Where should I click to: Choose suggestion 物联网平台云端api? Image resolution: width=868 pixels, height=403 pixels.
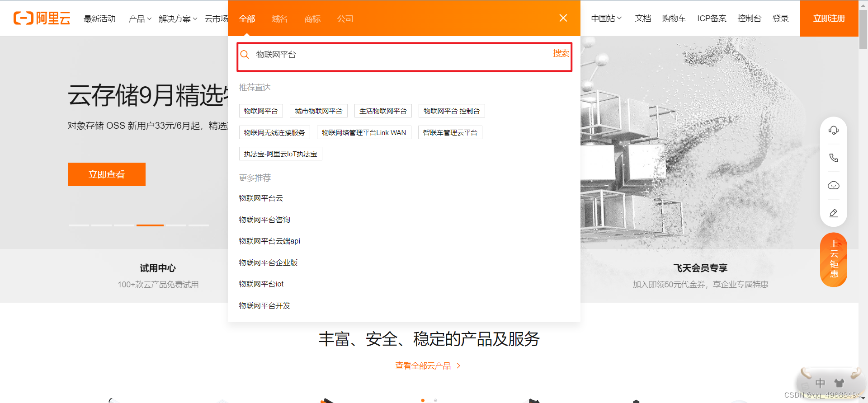click(269, 241)
